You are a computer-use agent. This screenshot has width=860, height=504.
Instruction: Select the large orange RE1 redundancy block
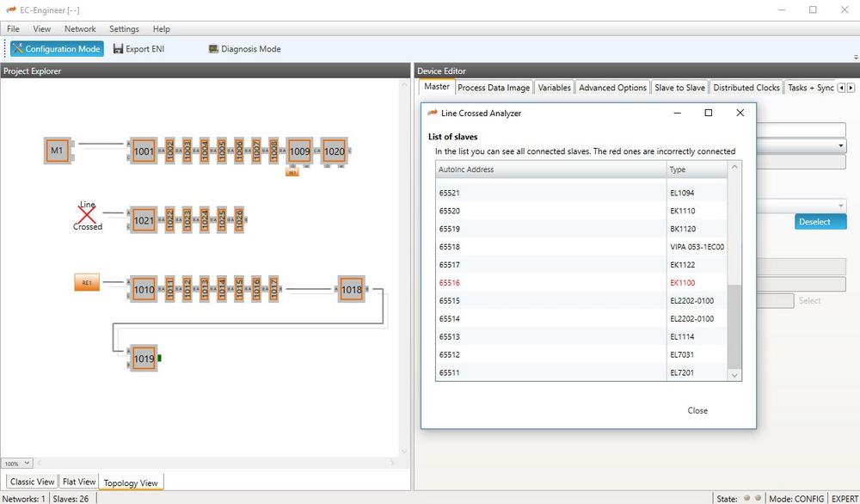[87, 282]
